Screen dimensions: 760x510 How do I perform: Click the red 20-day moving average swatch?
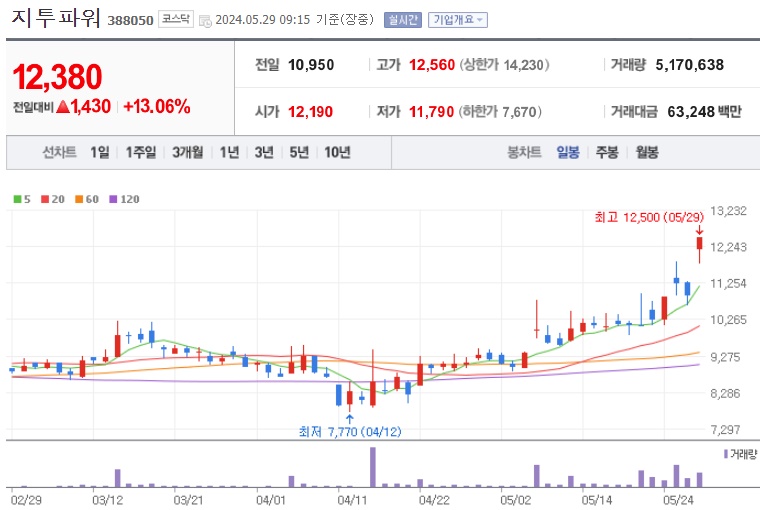pos(45,199)
